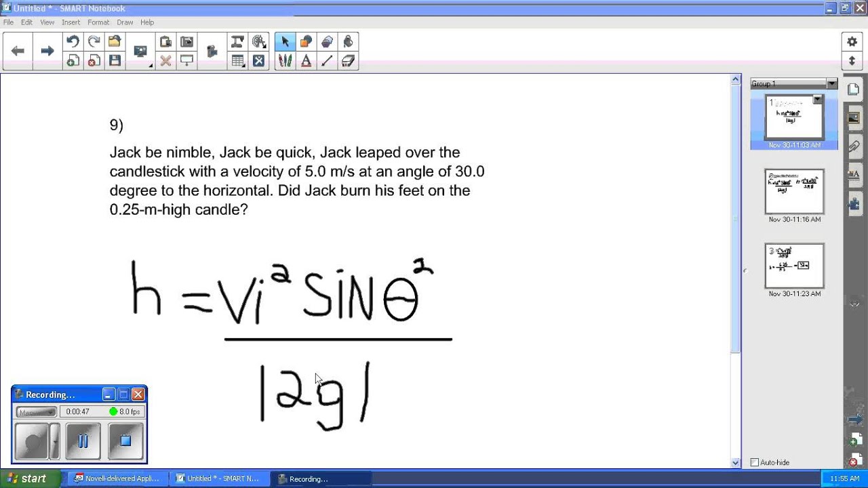Switch to the Attachments paperclip tab
This screenshot has height=488, width=868.
(853, 146)
